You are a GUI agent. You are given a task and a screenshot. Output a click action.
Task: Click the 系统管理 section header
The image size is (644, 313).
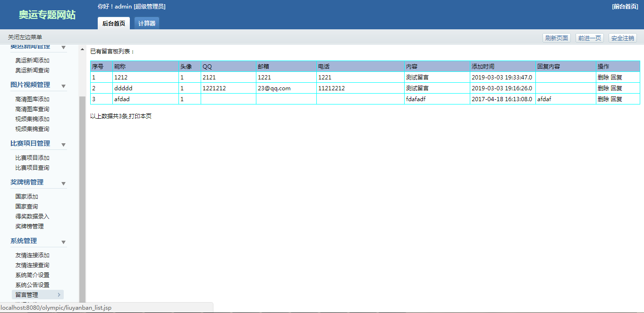pyautogui.click(x=24, y=241)
